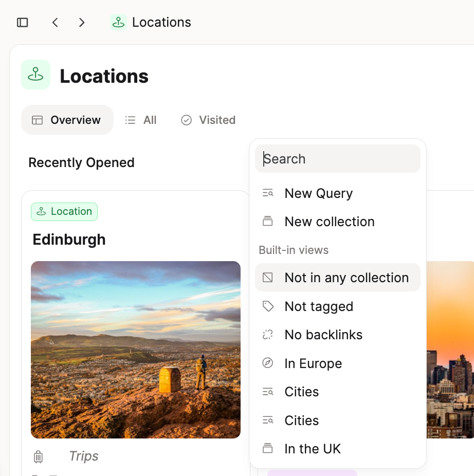The width and height of the screenshot is (474, 476).
Task: Click the checkmark icon beside Visited
Action: click(x=187, y=120)
